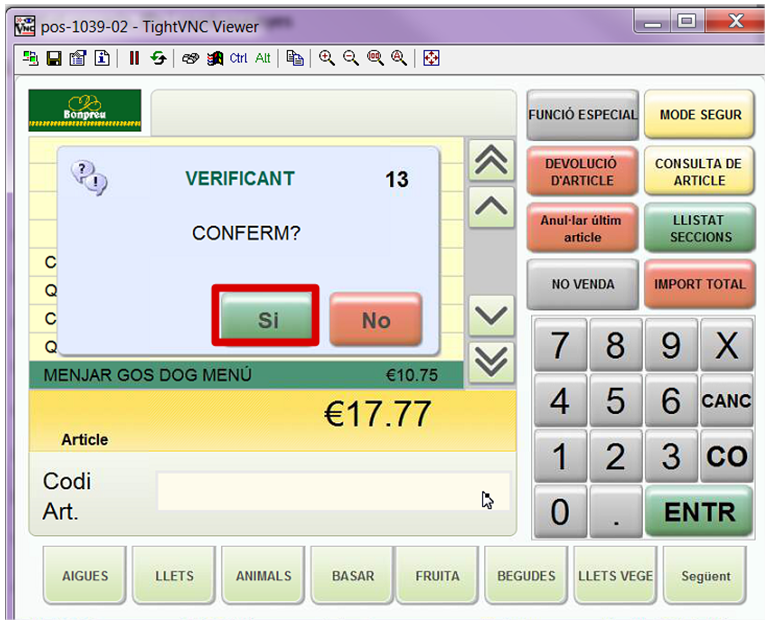
Task: Select the FRUITA category tab
Action: 437,576
